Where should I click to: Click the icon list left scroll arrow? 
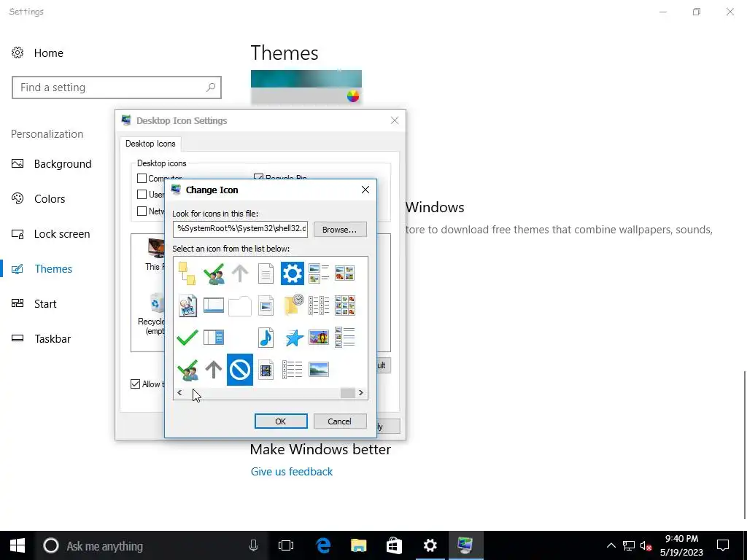click(179, 393)
